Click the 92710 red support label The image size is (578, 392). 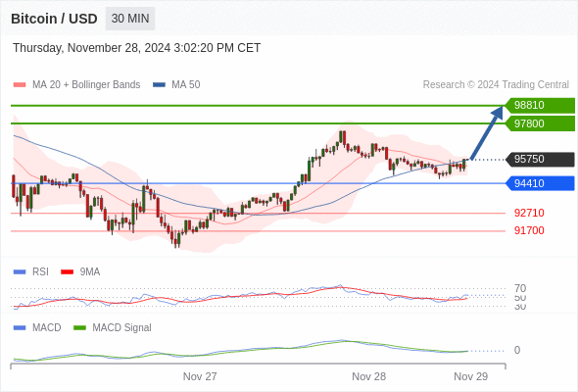click(529, 213)
